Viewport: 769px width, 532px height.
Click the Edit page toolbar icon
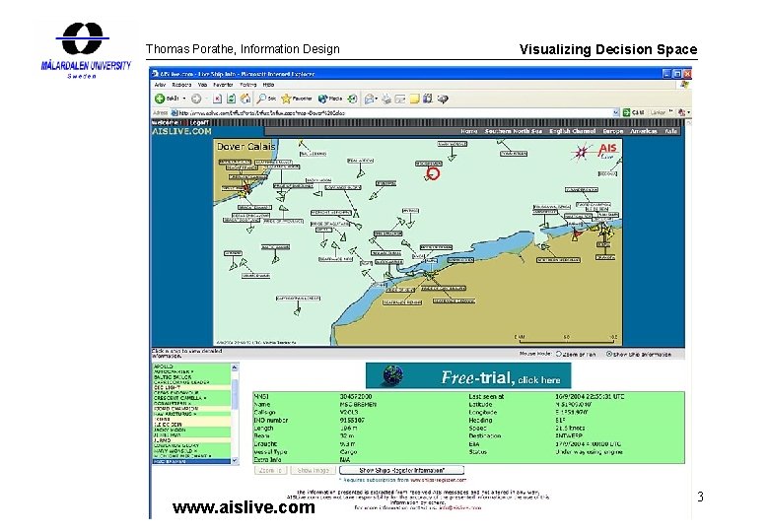pos(400,99)
